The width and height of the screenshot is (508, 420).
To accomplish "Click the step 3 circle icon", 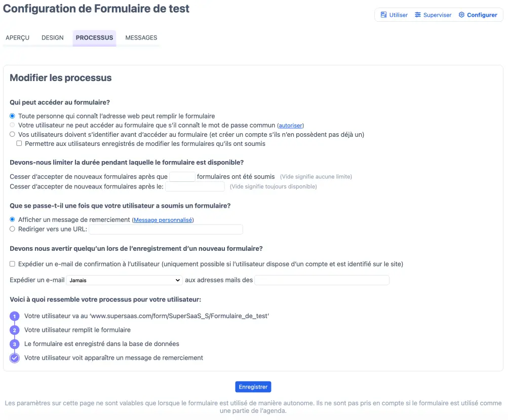I will click(x=15, y=344).
